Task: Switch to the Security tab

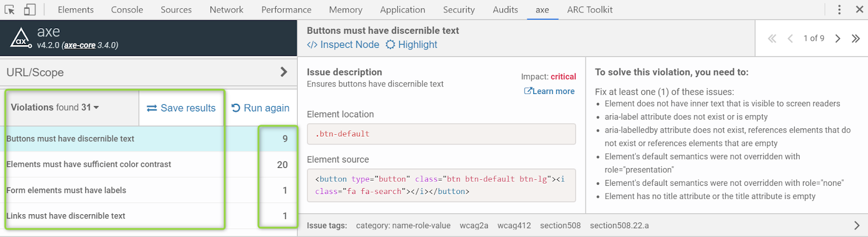Action: tap(458, 10)
